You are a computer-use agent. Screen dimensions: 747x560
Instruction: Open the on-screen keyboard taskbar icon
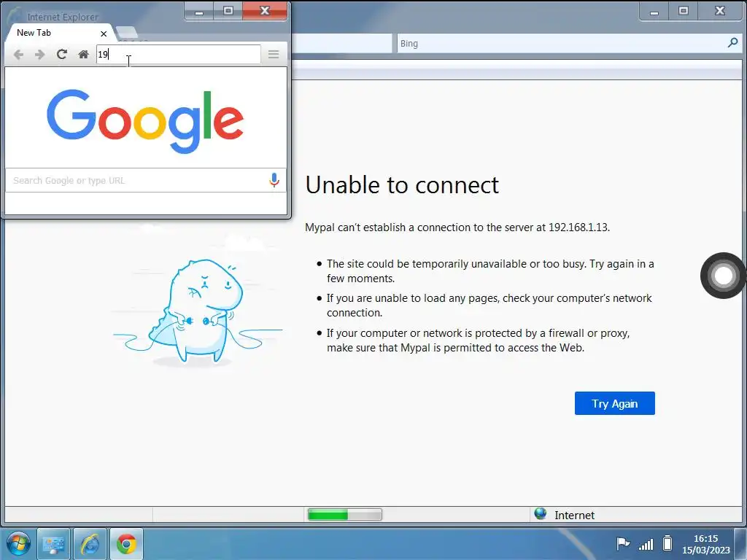click(x=53, y=544)
